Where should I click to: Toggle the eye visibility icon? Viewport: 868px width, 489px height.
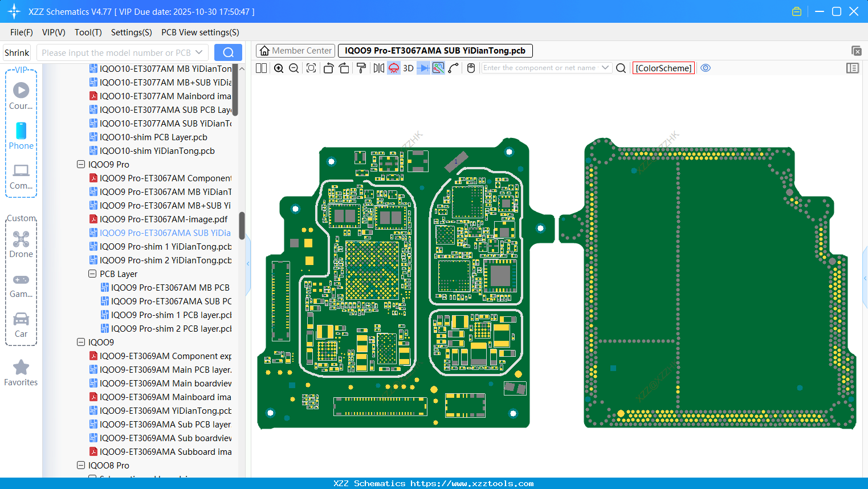(706, 68)
